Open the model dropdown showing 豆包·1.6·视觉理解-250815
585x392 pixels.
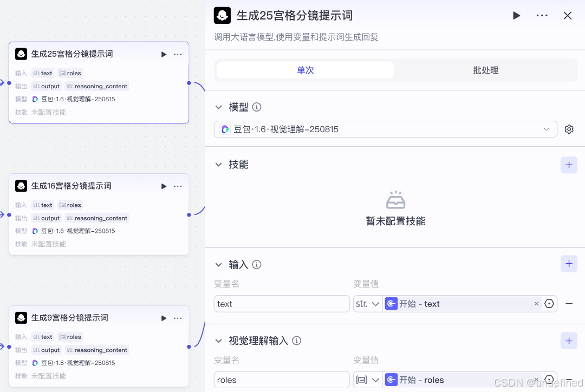pos(386,129)
